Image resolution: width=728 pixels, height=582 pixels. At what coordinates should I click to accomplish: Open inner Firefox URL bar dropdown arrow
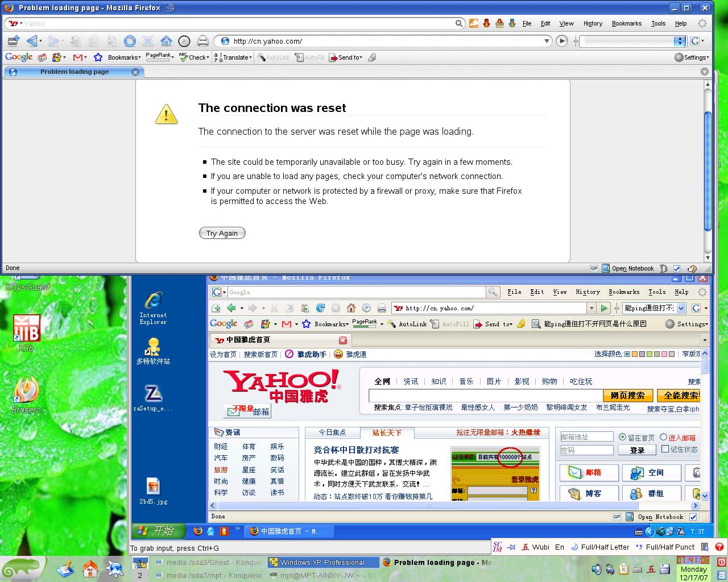pyautogui.click(x=591, y=308)
